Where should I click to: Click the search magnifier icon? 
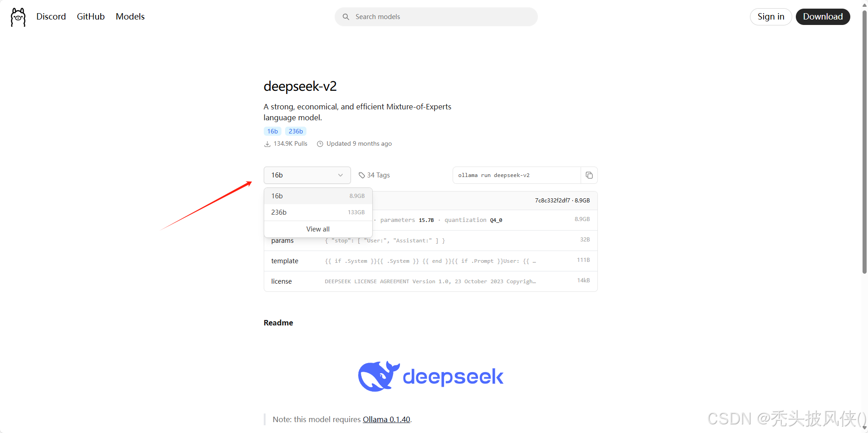coord(346,17)
